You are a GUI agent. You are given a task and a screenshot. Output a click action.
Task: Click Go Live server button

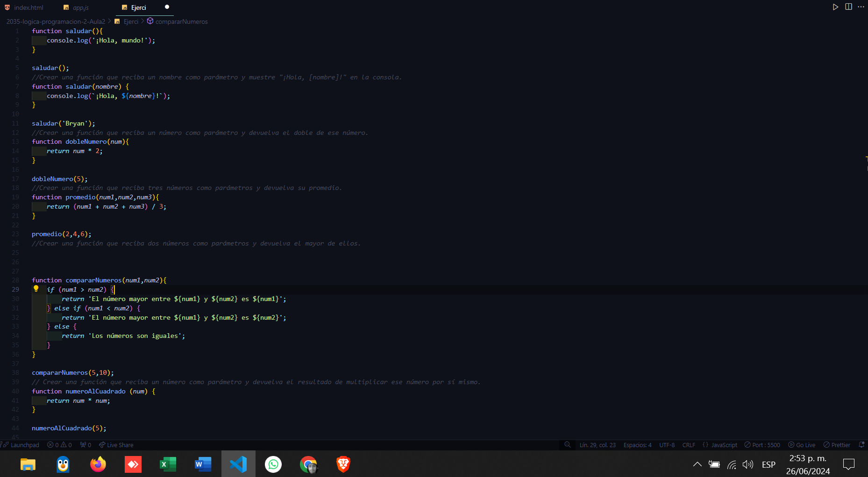[802, 445]
